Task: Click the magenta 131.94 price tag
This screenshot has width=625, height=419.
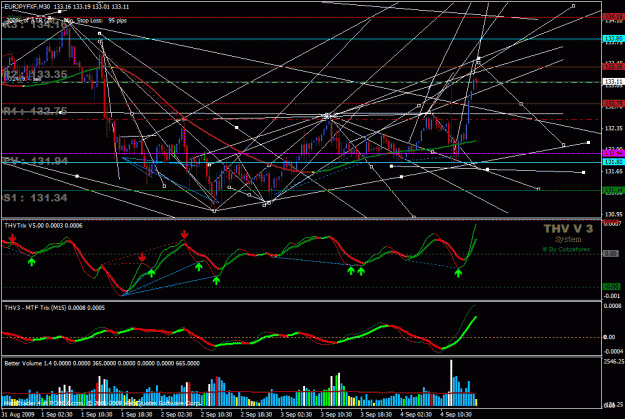Action: pyautogui.click(x=613, y=153)
